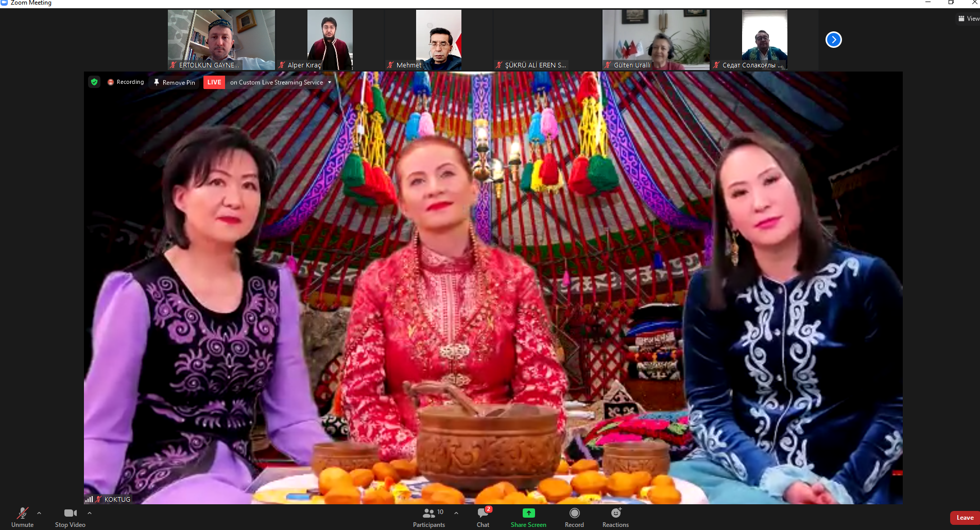Select ERTOLKUN GAYNE participant thumbnail
This screenshot has width=980, height=530.
[221, 40]
